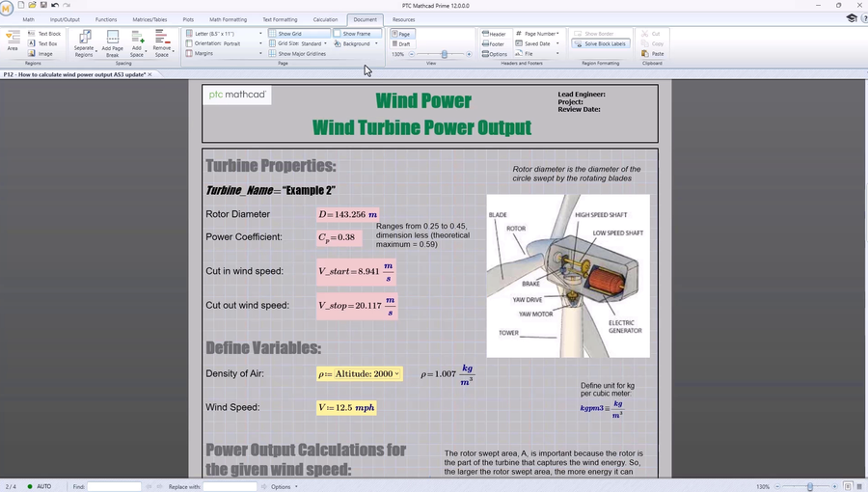This screenshot has height=492, width=868.
Task: Toggle AUTO calculation indicator in status bar
Action: pyautogui.click(x=40, y=486)
